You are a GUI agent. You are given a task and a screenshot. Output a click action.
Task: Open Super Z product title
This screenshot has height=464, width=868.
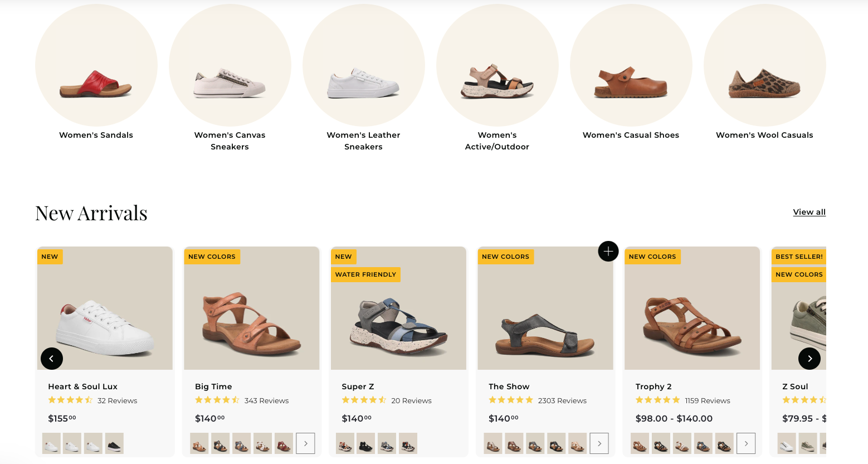pyautogui.click(x=358, y=386)
